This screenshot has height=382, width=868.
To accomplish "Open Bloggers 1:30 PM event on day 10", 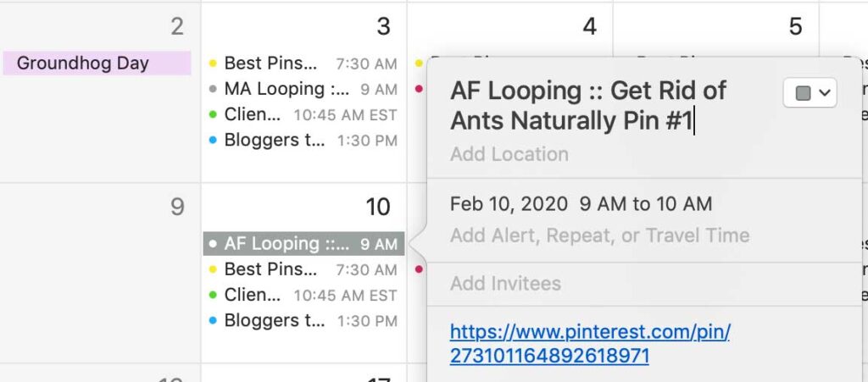I will pyautogui.click(x=303, y=321).
